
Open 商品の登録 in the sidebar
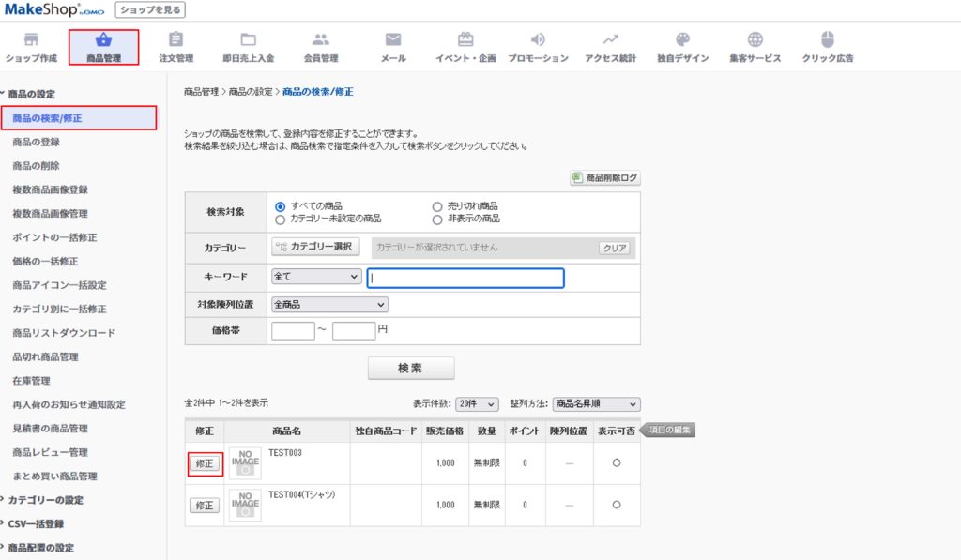coord(36,142)
